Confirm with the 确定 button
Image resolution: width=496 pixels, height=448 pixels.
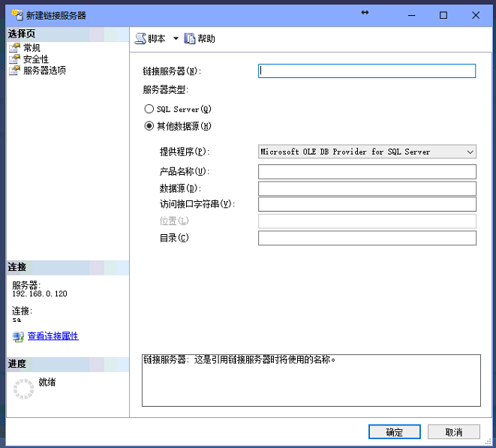click(395, 431)
